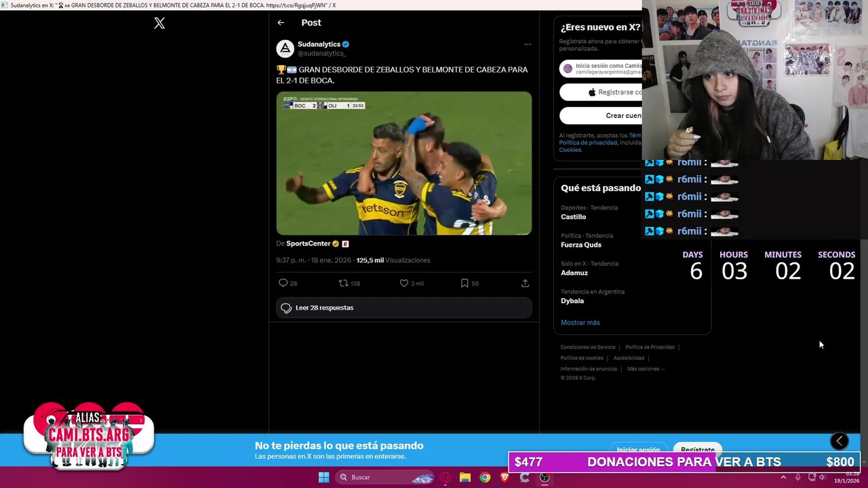Open the gray C app in taskbar
Screen dimensions: 868x488
pos(524,477)
